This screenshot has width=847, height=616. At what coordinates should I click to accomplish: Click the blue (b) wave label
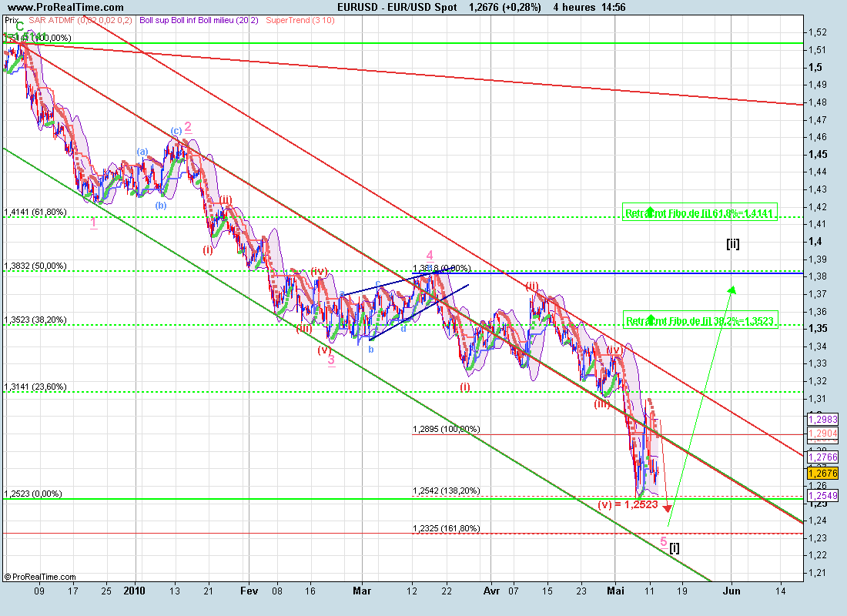(x=161, y=206)
